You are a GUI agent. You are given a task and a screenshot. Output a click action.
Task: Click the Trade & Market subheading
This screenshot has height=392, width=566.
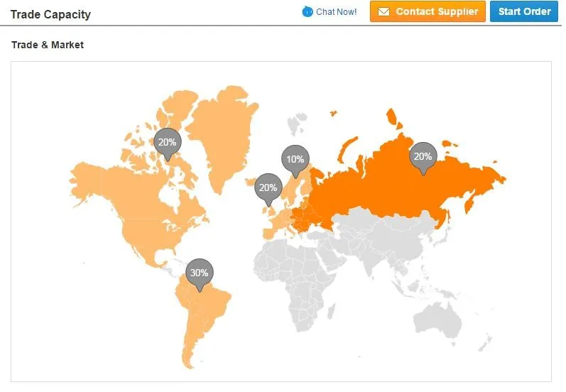48,45
